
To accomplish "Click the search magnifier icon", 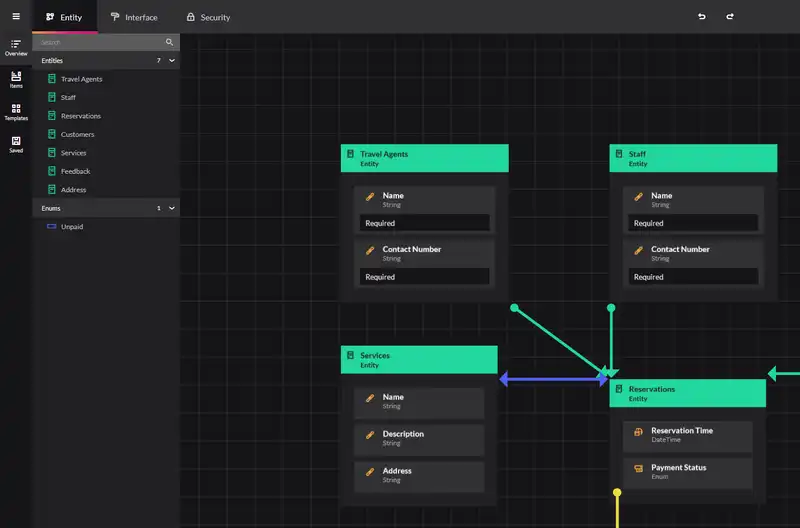I will coord(169,42).
